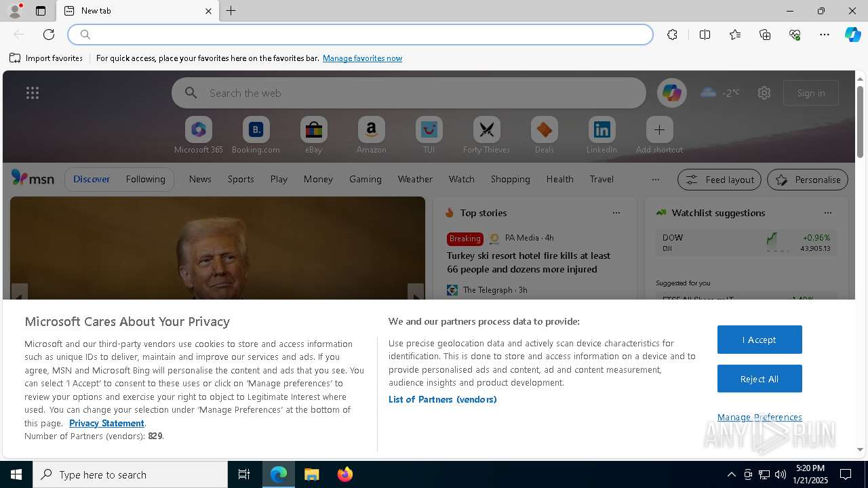Open Task View on the taskbar
This screenshot has height=488, width=868.
coord(244,474)
